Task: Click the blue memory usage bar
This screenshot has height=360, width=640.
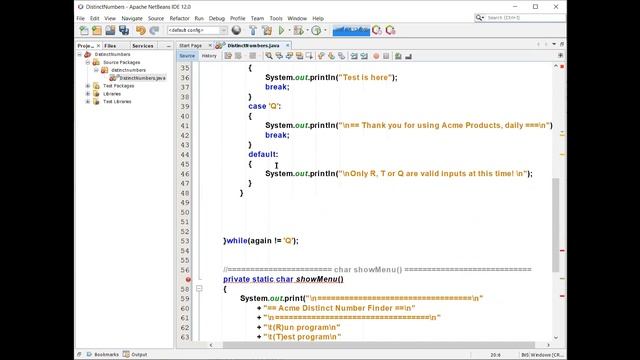Action: coord(351,30)
